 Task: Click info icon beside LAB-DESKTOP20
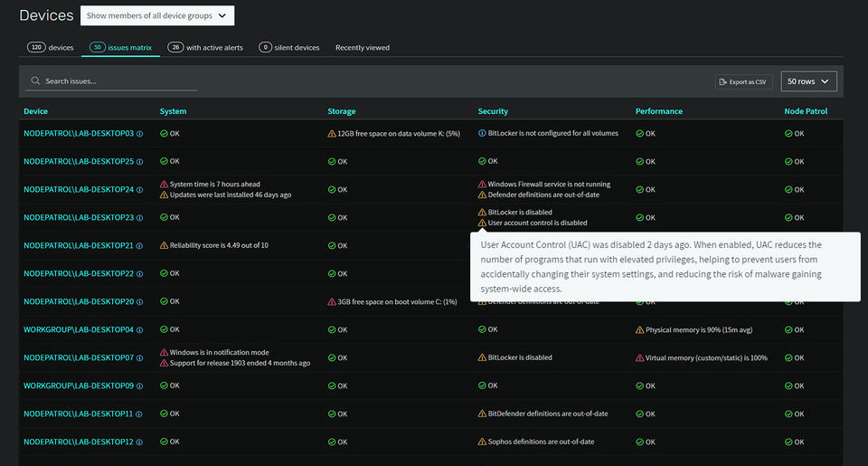139,302
